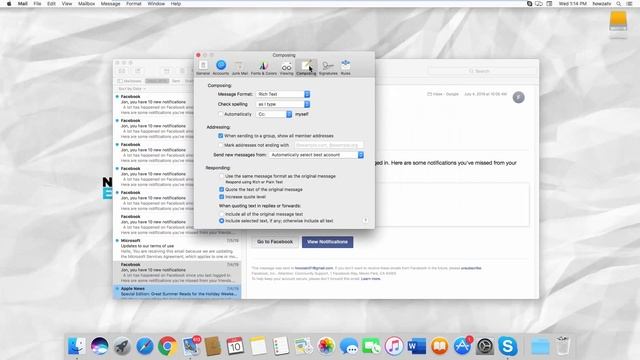The width and height of the screenshot is (640, 360).
Task: Click the Learn more link in footer
Action: coord(371,279)
